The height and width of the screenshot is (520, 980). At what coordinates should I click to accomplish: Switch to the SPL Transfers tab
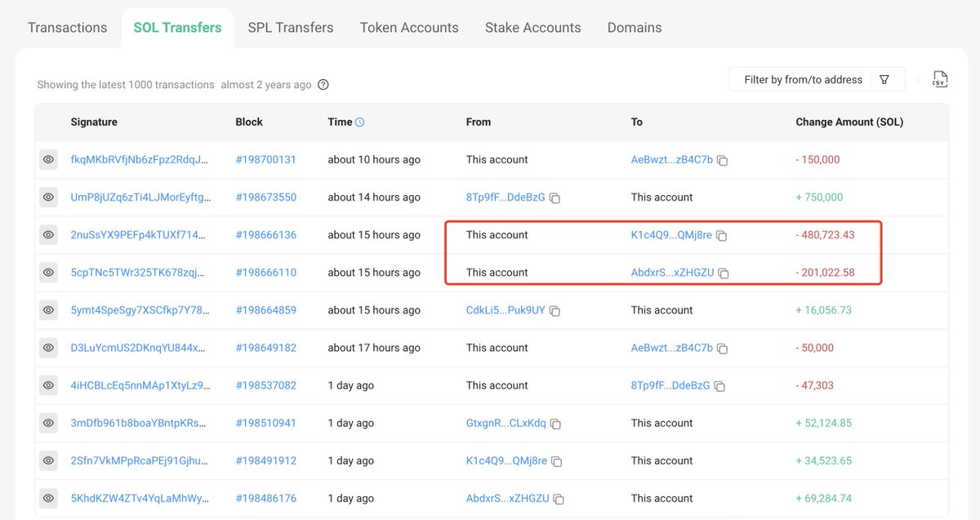291,28
